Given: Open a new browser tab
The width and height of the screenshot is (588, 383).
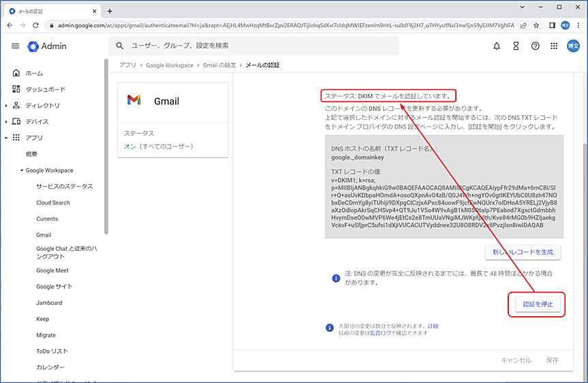Looking at the screenshot, I should 110,12.
